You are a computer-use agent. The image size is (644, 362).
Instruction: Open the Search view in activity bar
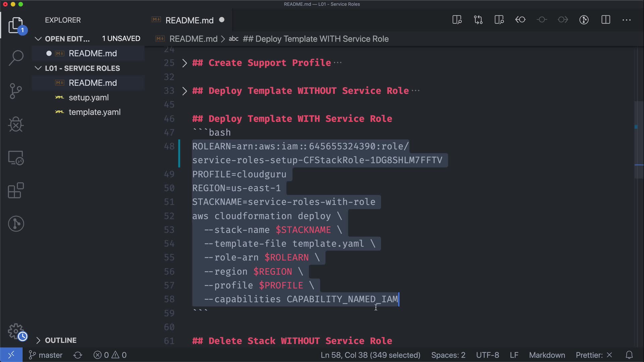[16, 58]
